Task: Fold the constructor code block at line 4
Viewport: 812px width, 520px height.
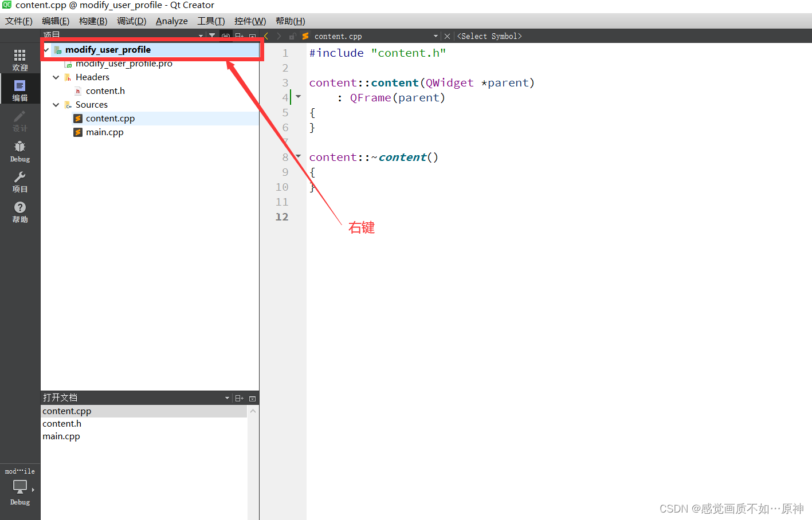Action: (298, 96)
